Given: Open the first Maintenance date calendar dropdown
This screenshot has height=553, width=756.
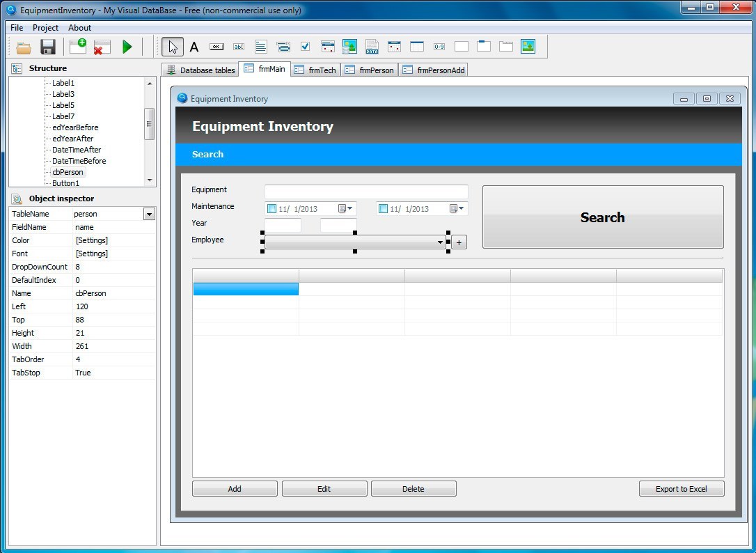Looking at the screenshot, I should (346, 209).
